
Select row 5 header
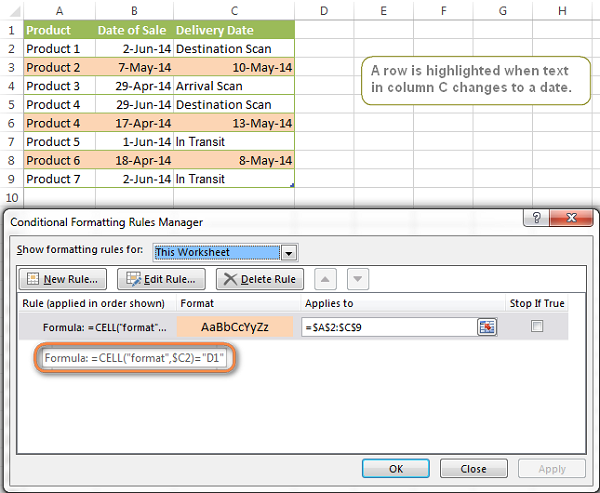coord(11,104)
